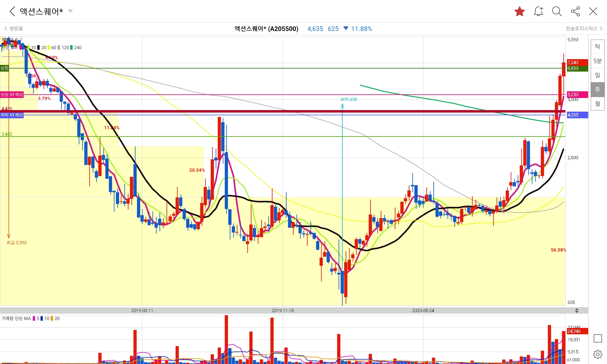Click the 상승 VI 예상 price label
607x364 pixels.
coord(12,95)
